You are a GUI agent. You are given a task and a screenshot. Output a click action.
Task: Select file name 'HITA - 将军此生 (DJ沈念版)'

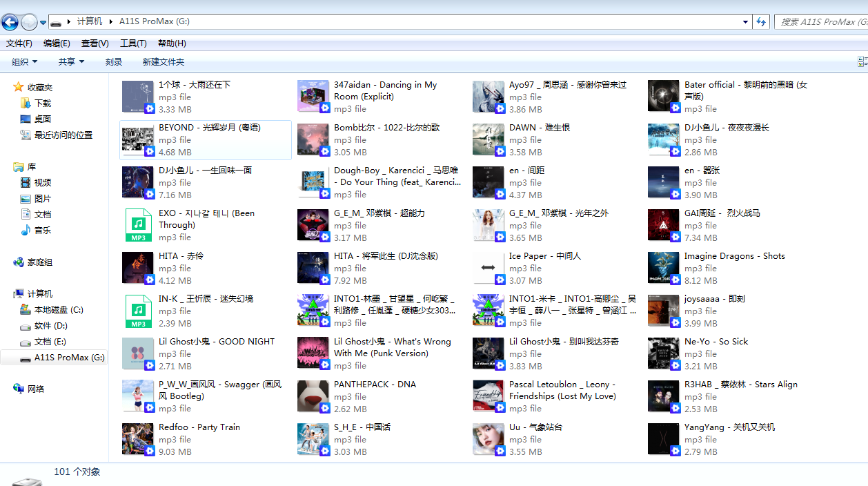(x=386, y=256)
